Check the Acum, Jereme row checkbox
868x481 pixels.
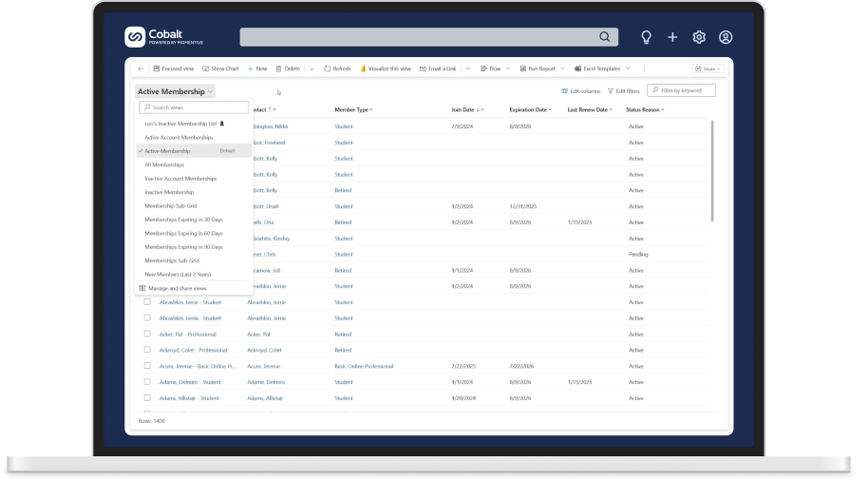coord(147,366)
